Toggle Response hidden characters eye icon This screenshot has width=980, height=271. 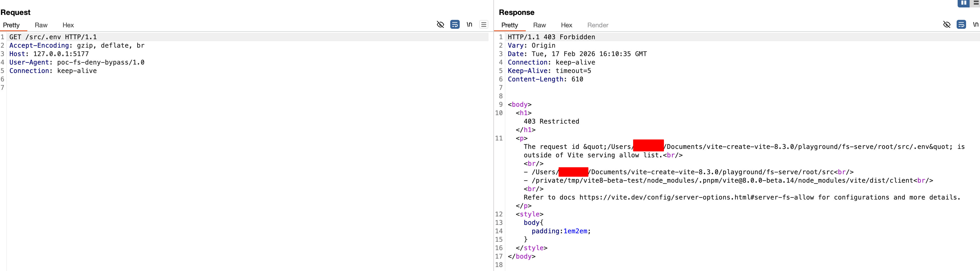(x=946, y=25)
